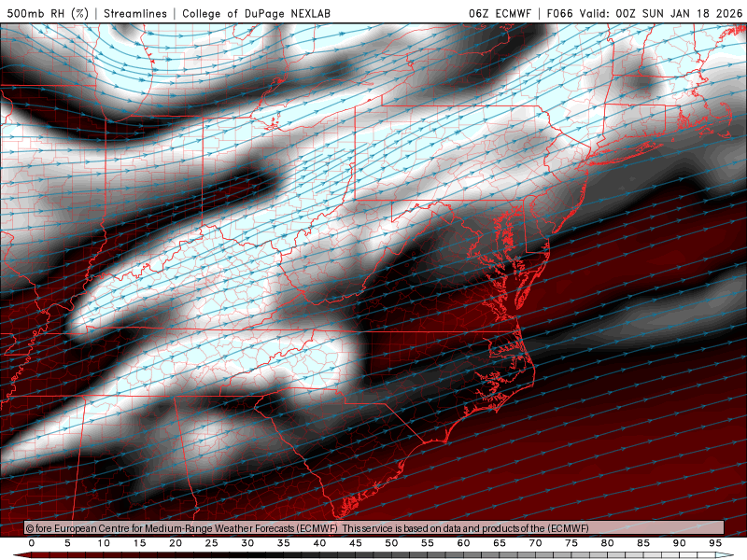This screenshot has height=560, width=747.
Task: Click the "06Z ECMWF" model run label
Action: [x=500, y=13]
